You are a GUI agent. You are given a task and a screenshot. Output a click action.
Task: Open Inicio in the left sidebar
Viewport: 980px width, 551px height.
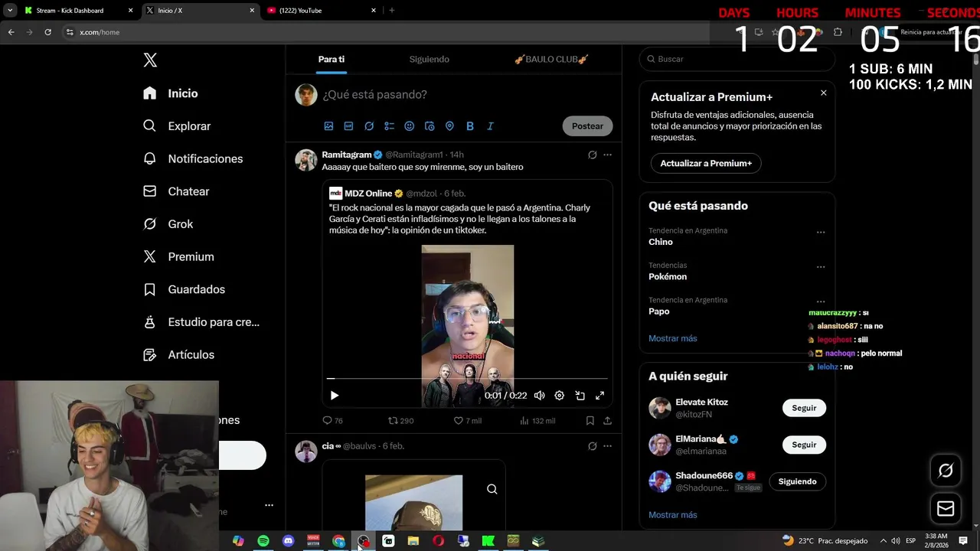(x=171, y=93)
